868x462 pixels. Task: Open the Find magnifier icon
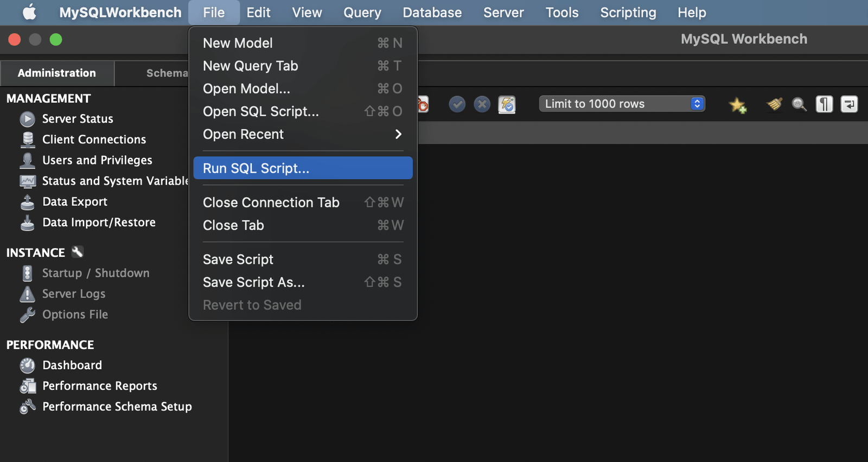[x=799, y=104]
